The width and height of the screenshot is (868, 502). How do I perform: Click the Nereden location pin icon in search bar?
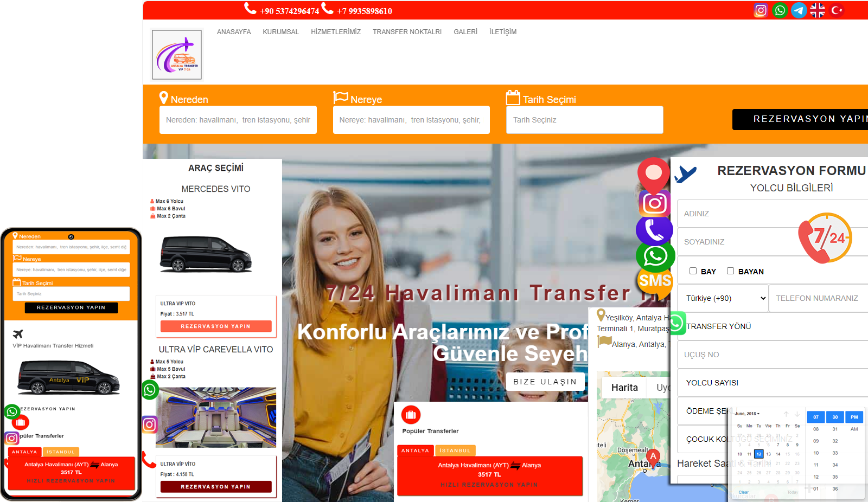click(x=164, y=98)
